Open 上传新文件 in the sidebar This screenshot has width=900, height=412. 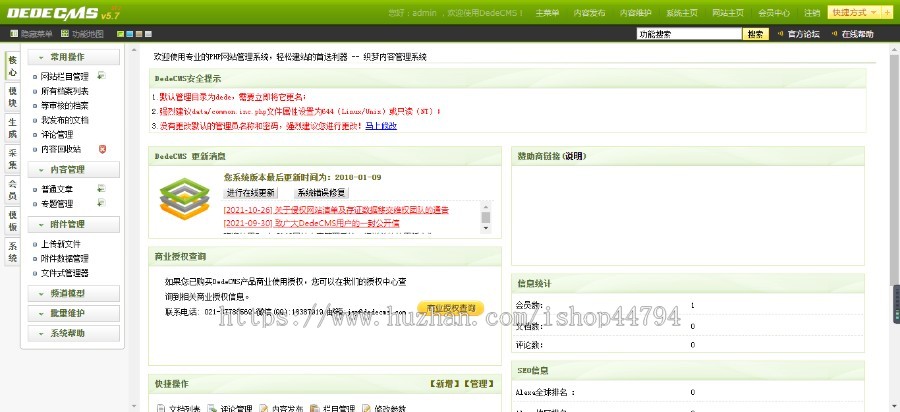point(61,244)
